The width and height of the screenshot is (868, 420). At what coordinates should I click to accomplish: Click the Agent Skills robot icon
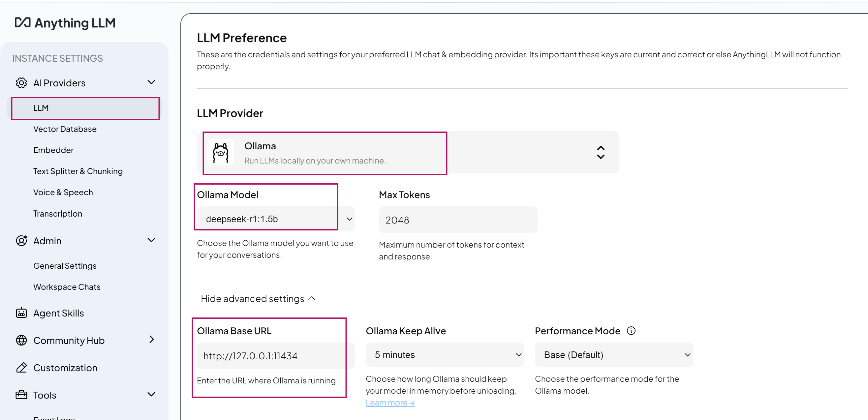click(x=21, y=313)
